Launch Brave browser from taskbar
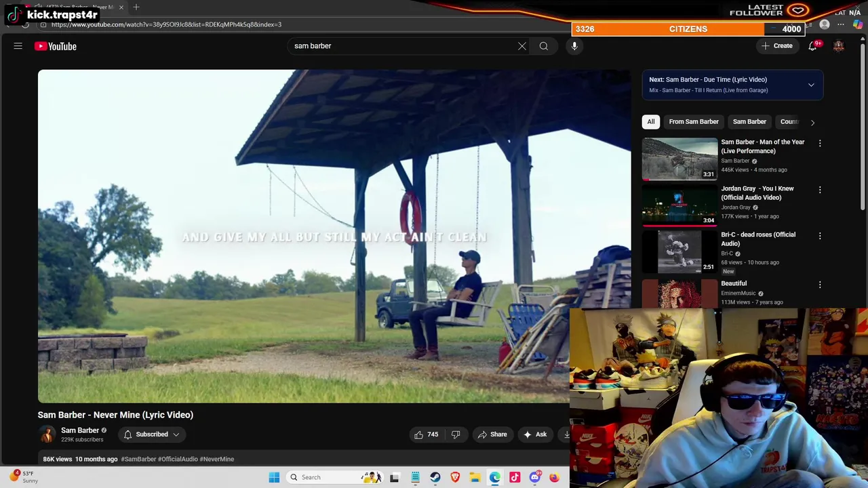The width and height of the screenshot is (868, 488). coord(455,477)
